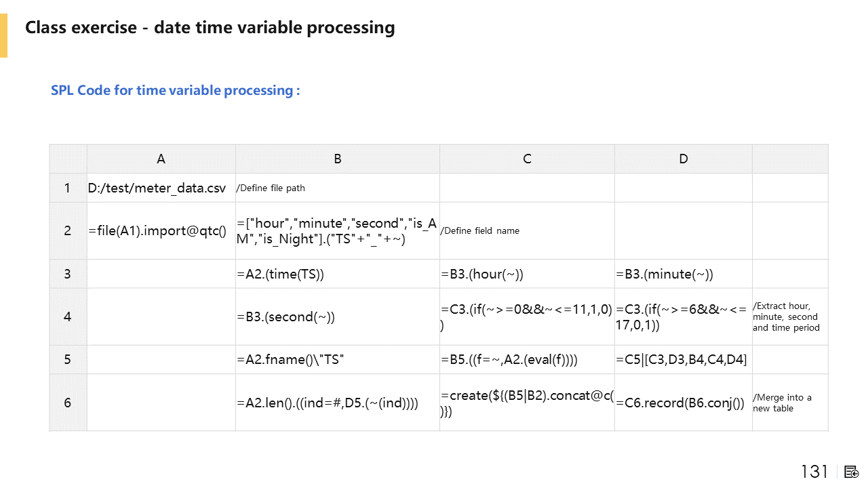Click the "/Define file path" comment cell
868x488 pixels.
[x=271, y=188]
